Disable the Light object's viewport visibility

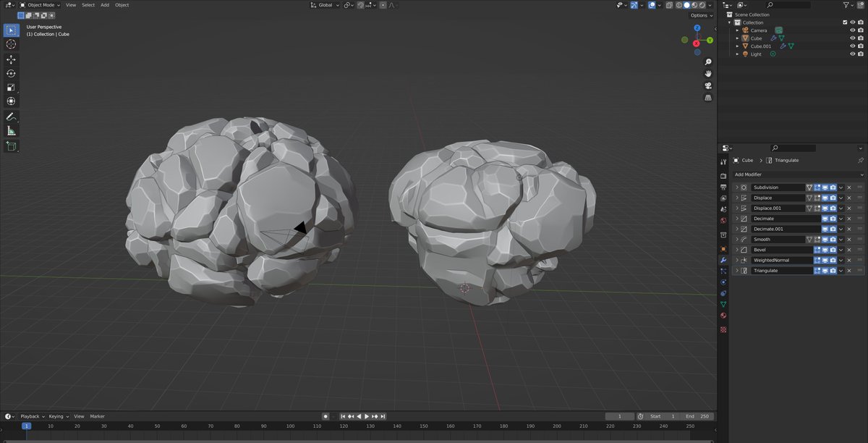[x=853, y=54]
